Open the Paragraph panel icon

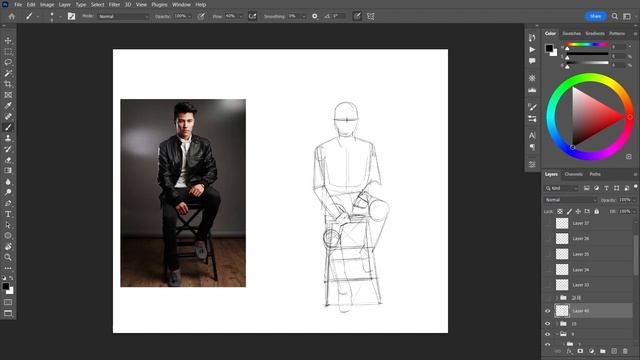532,147
